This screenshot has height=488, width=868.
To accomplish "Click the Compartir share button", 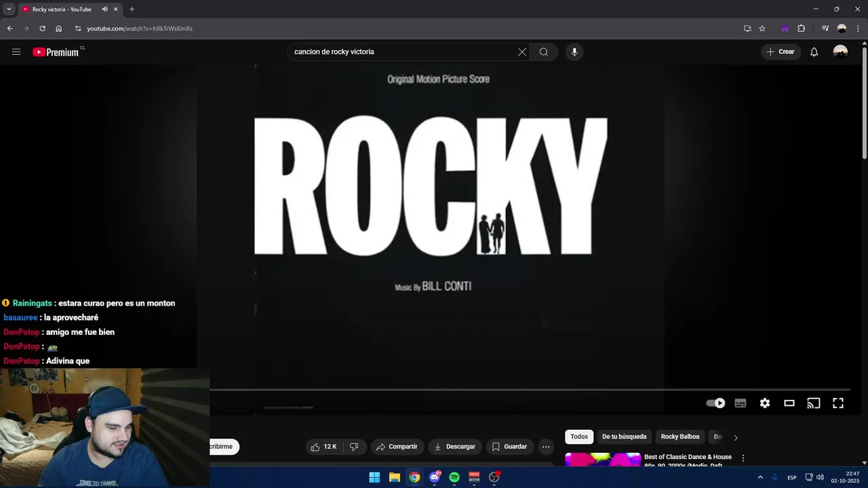I will pos(397,447).
